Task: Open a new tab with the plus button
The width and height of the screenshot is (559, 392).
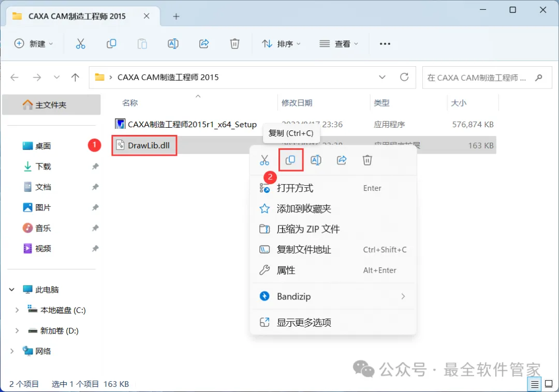Action: pos(176,17)
